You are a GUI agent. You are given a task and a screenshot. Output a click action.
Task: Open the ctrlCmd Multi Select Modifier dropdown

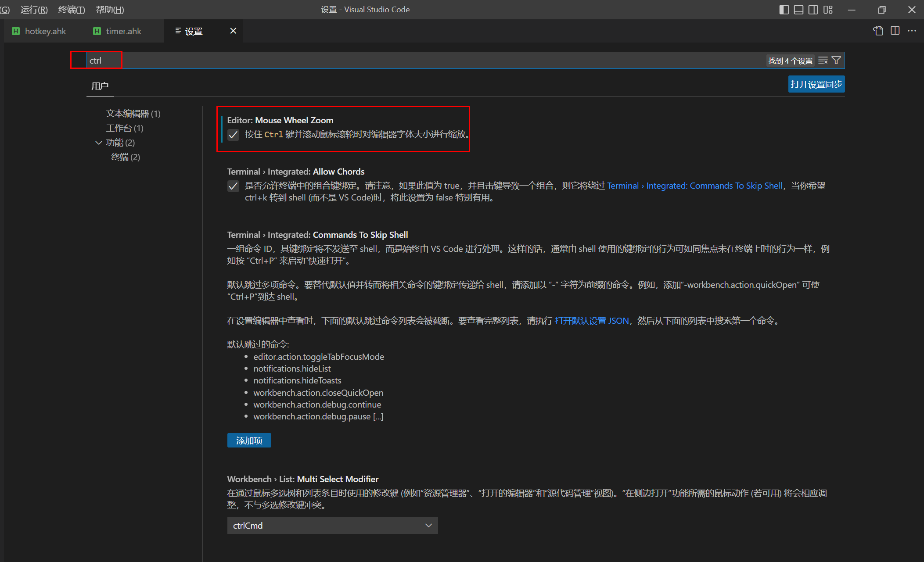click(x=332, y=525)
